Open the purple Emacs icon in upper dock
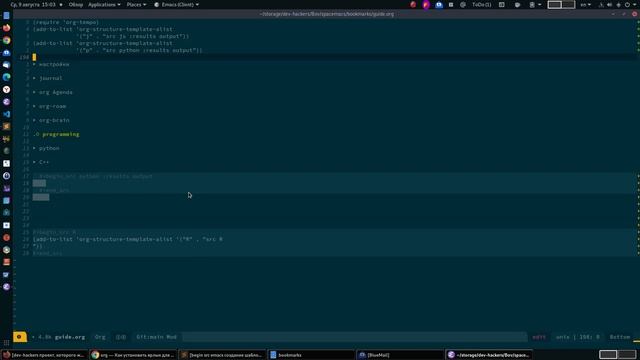Viewport: 640px width, 360px height. (7, 102)
